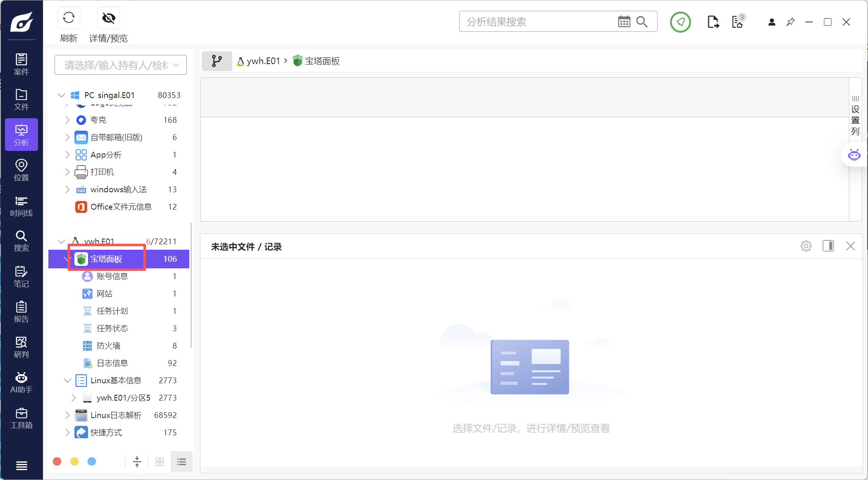Click the app logo at top left
Screen dimensions: 868x480
(21, 21)
